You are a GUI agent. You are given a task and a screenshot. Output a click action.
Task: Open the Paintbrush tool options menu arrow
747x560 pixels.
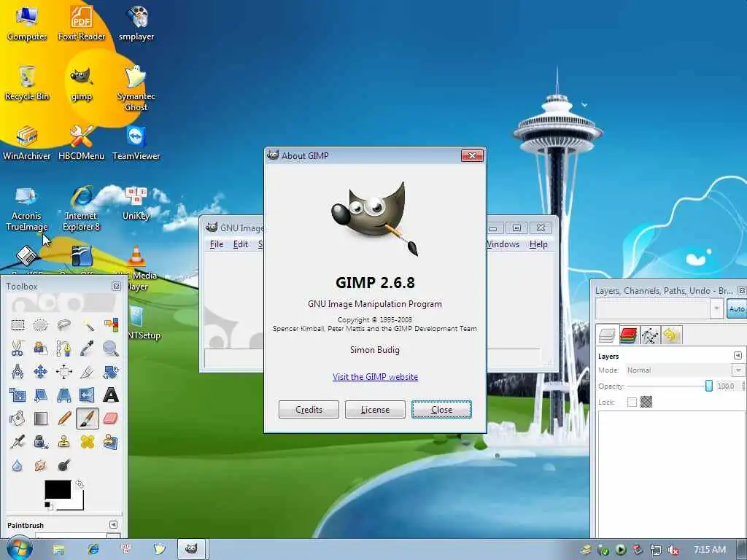[113, 524]
